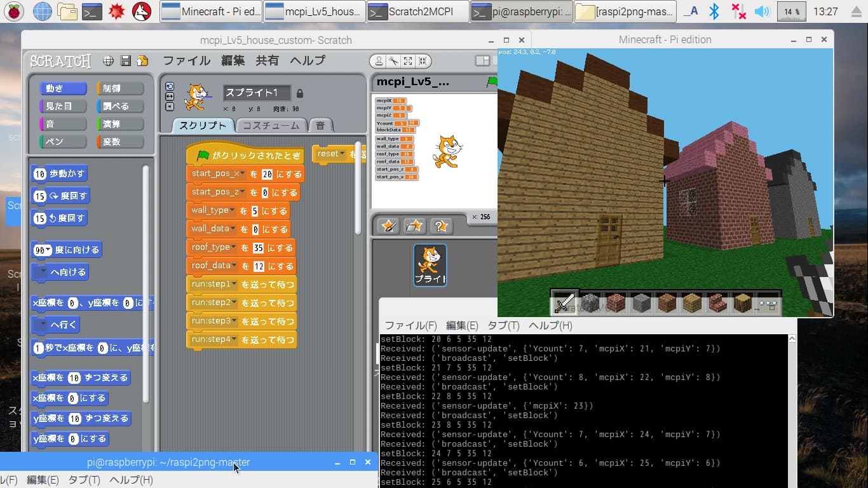Mute audio via the speaker tray icon
Screen dimensions: 868x488
pos(762,11)
